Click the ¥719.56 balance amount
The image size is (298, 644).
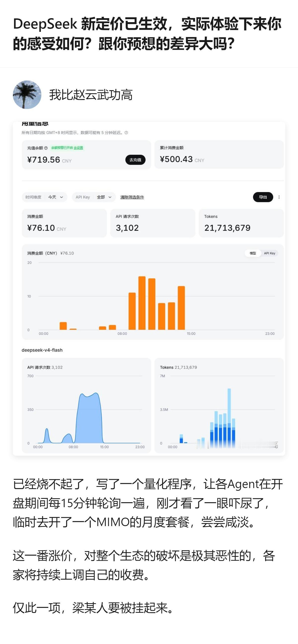pos(44,160)
